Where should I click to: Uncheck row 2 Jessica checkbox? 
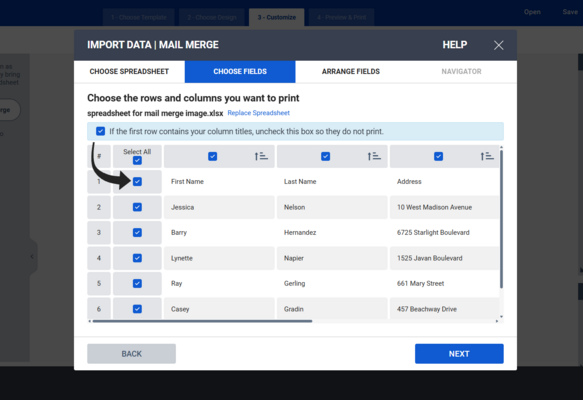pyautogui.click(x=137, y=207)
